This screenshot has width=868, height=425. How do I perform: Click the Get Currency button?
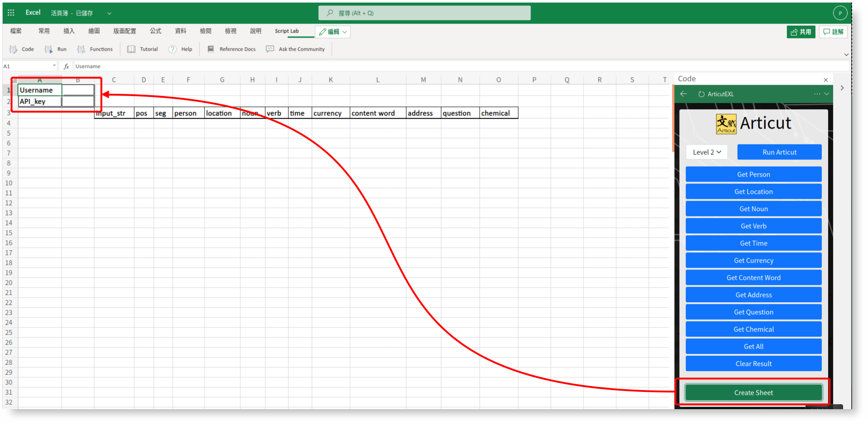coord(753,261)
